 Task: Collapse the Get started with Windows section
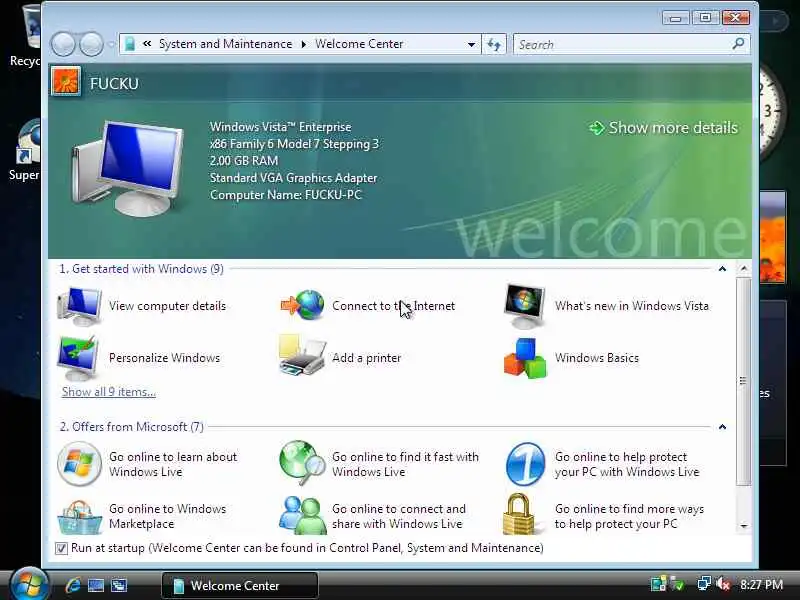pyautogui.click(x=722, y=268)
